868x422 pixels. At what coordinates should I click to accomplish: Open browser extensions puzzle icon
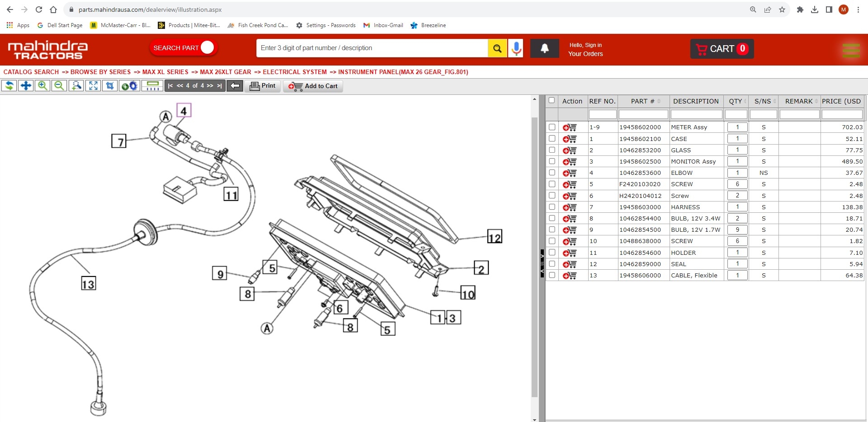(x=800, y=9)
